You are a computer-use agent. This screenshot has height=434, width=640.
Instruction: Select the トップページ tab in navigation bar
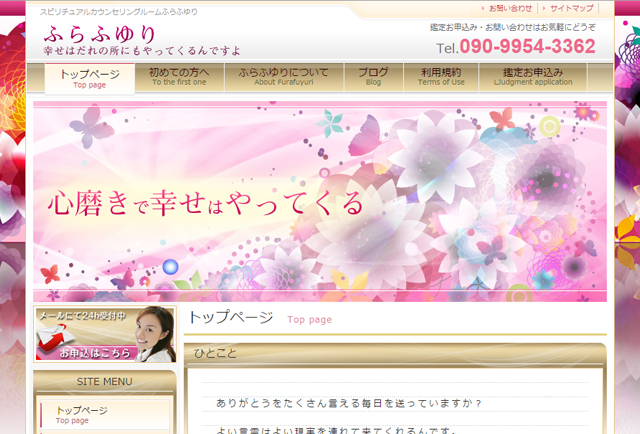[89, 78]
